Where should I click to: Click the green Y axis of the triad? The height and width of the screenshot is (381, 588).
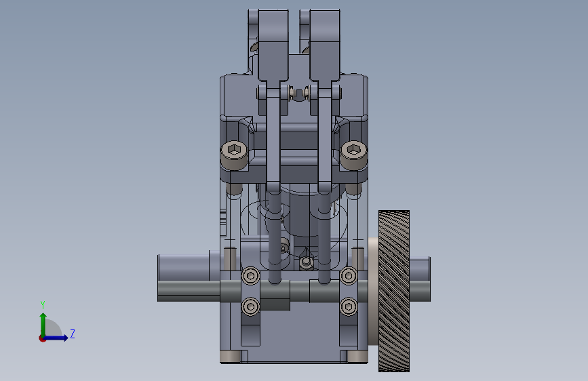coord(43,323)
